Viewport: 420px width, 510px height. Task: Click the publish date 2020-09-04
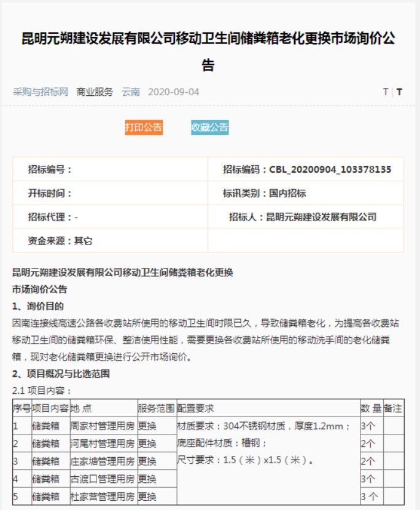[174, 92]
